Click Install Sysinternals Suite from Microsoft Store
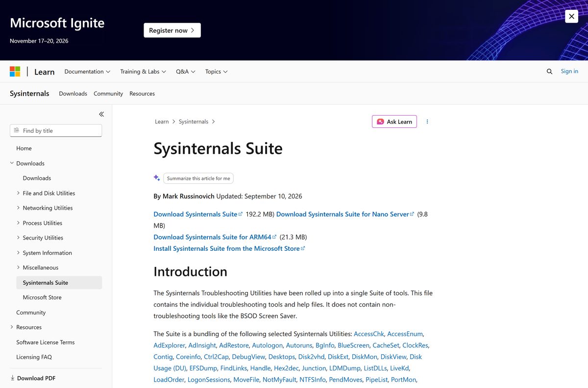The height and width of the screenshot is (388, 588). pos(229,248)
